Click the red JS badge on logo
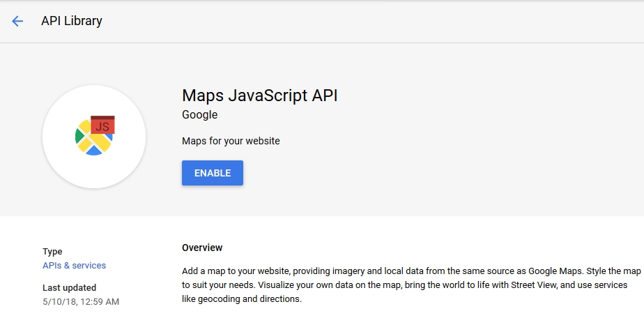The image size is (644, 318). [102, 126]
